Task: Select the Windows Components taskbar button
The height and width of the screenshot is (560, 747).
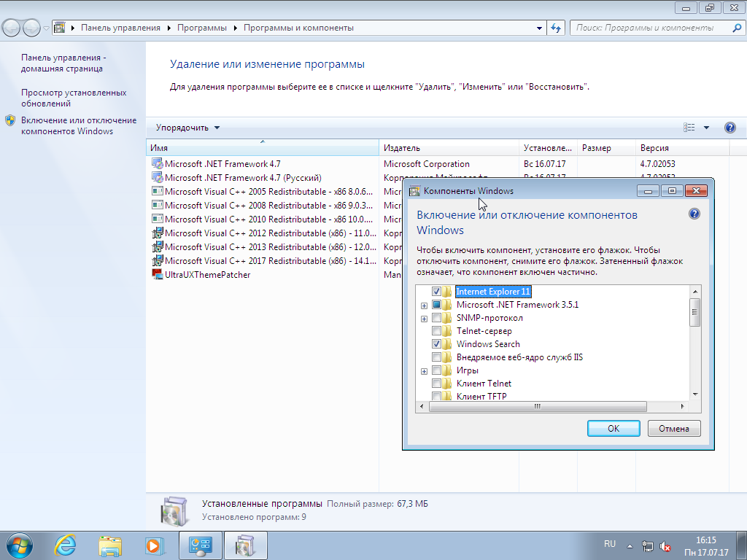Action: point(245,545)
